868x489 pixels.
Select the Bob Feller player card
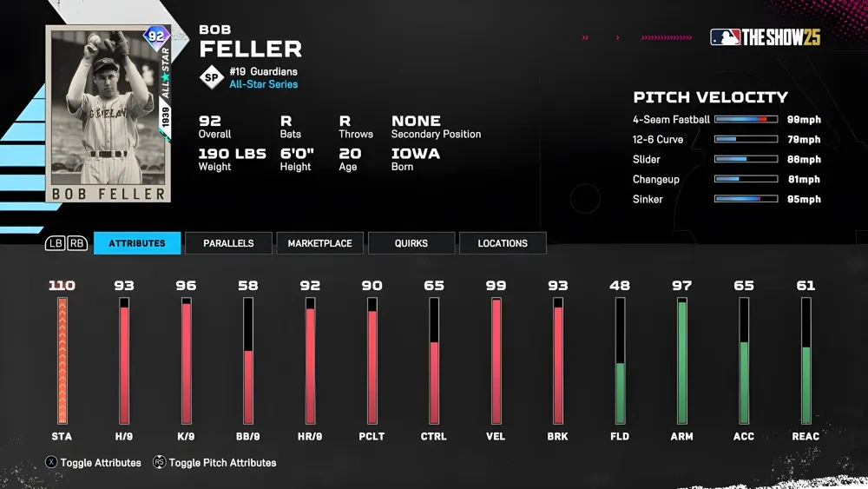click(x=108, y=114)
